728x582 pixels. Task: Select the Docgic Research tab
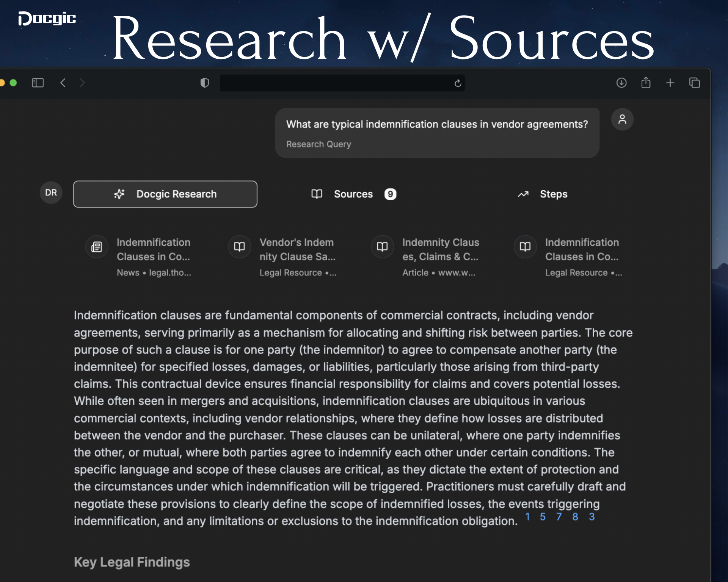[165, 194]
